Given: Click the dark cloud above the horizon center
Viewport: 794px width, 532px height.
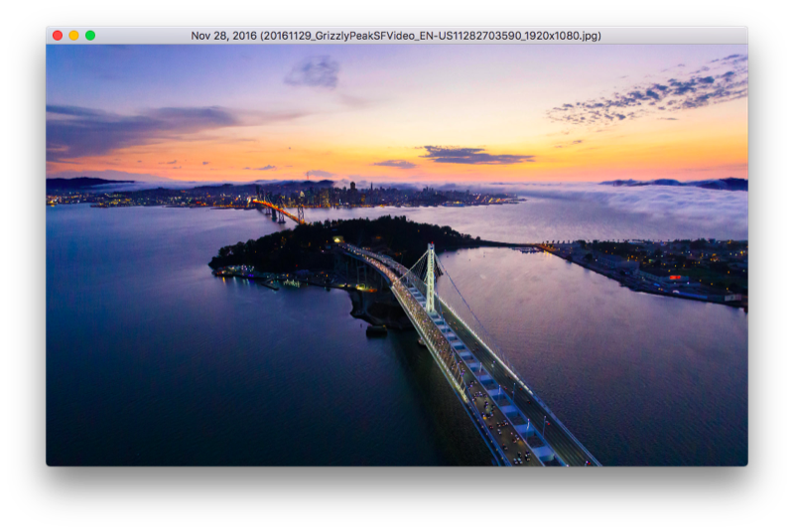Looking at the screenshot, I should point(474,155).
